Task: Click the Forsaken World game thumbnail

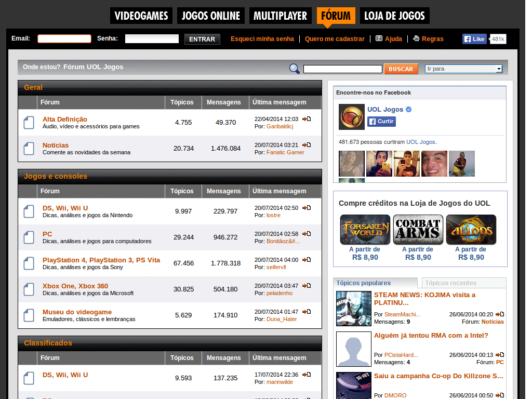Action: coord(365,229)
